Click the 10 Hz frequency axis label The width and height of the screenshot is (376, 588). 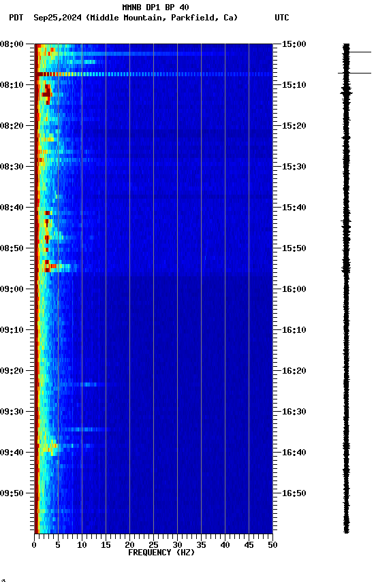[x=82, y=545]
